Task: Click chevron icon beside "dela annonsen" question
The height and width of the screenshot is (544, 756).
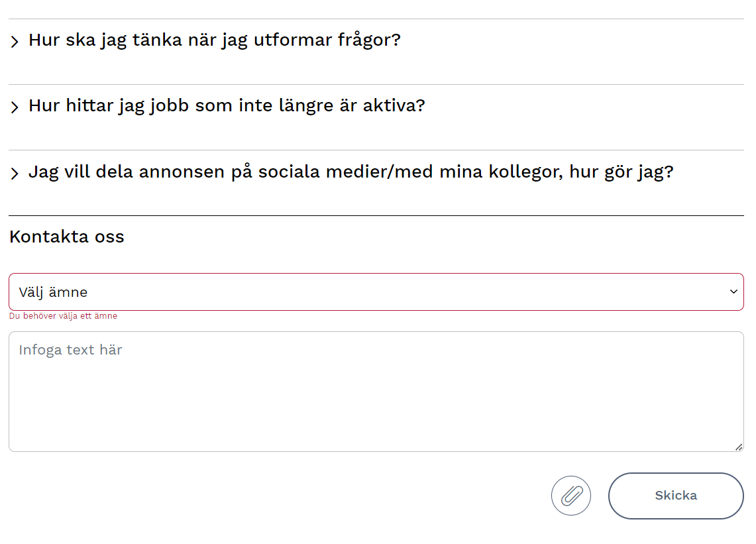Action: point(15,174)
